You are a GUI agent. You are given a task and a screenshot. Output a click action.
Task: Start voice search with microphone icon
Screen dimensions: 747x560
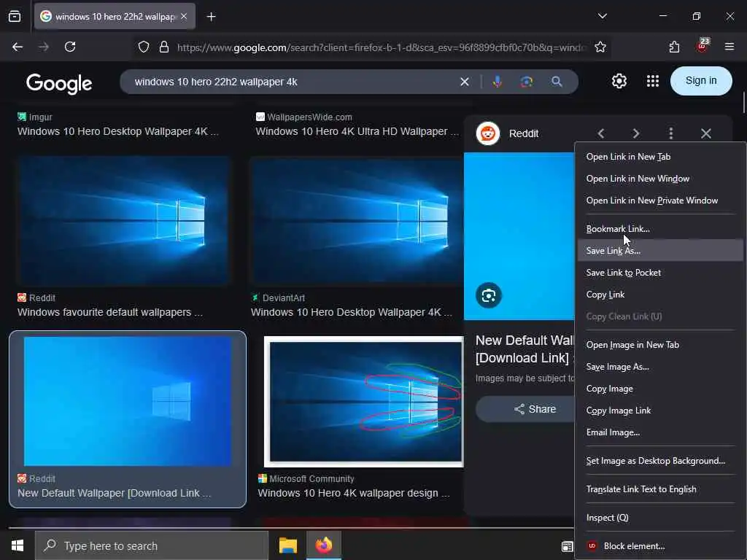pyautogui.click(x=497, y=82)
